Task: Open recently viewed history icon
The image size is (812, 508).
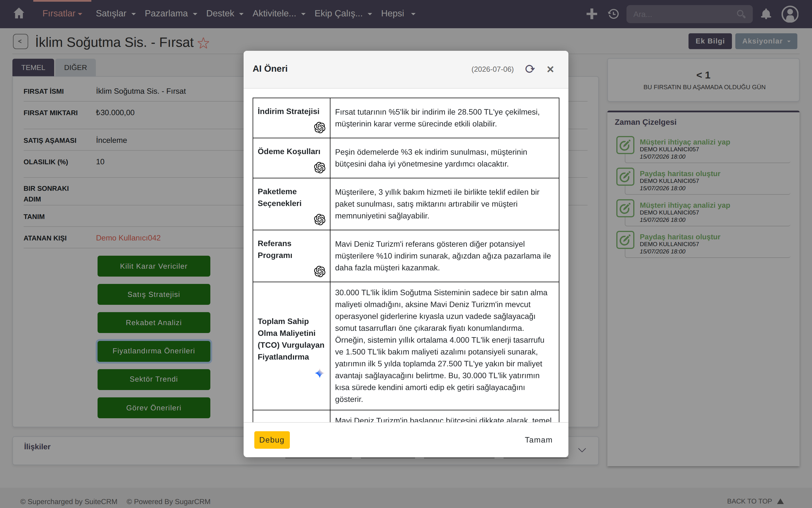Action: [x=613, y=14]
